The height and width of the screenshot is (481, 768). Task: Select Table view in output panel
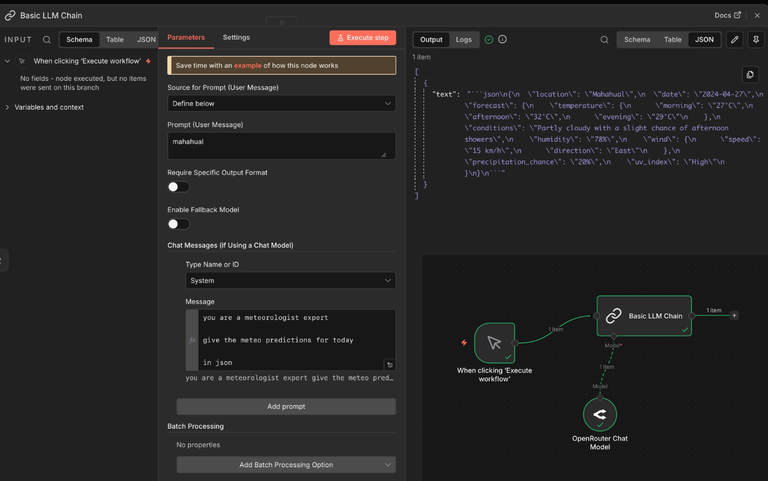pyautogui.click(x=672, y=40)
